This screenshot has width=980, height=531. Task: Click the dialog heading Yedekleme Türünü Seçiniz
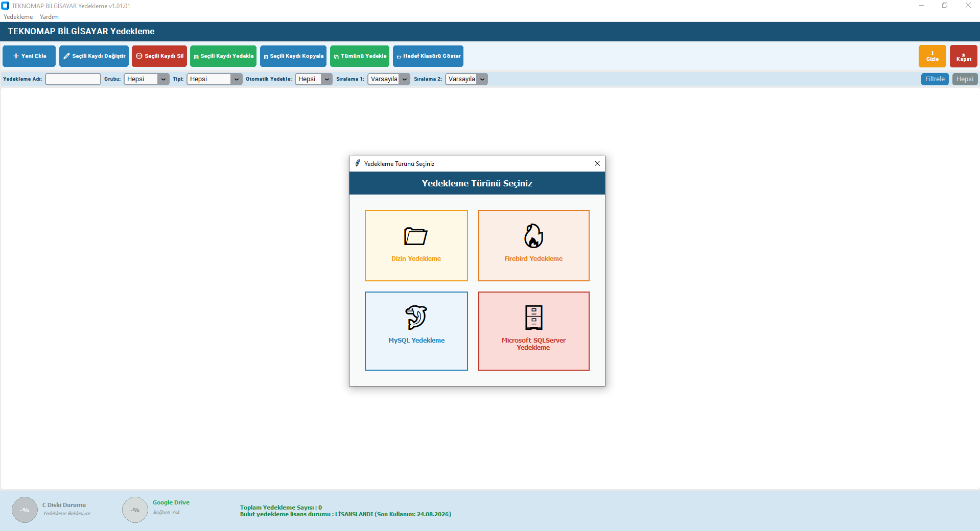click(477, 183)
